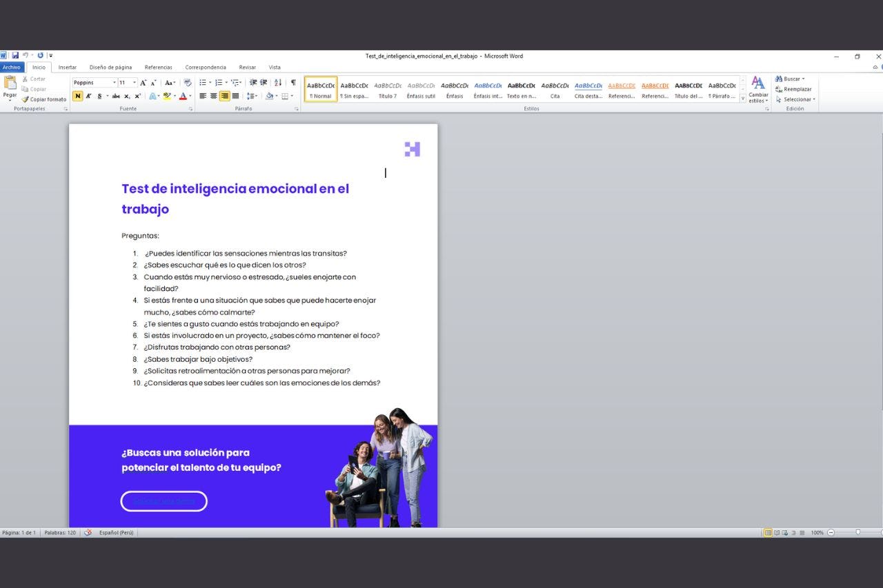Open the line spacing dropdown

(252, 96)
